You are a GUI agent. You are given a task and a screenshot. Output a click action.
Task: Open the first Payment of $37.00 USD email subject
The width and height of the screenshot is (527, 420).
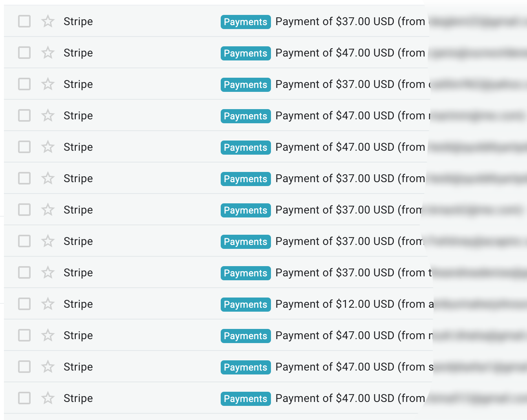[335, 22]
